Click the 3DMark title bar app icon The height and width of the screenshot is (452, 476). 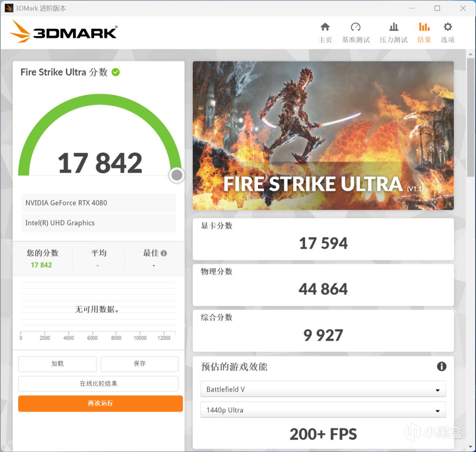[9, 8]
